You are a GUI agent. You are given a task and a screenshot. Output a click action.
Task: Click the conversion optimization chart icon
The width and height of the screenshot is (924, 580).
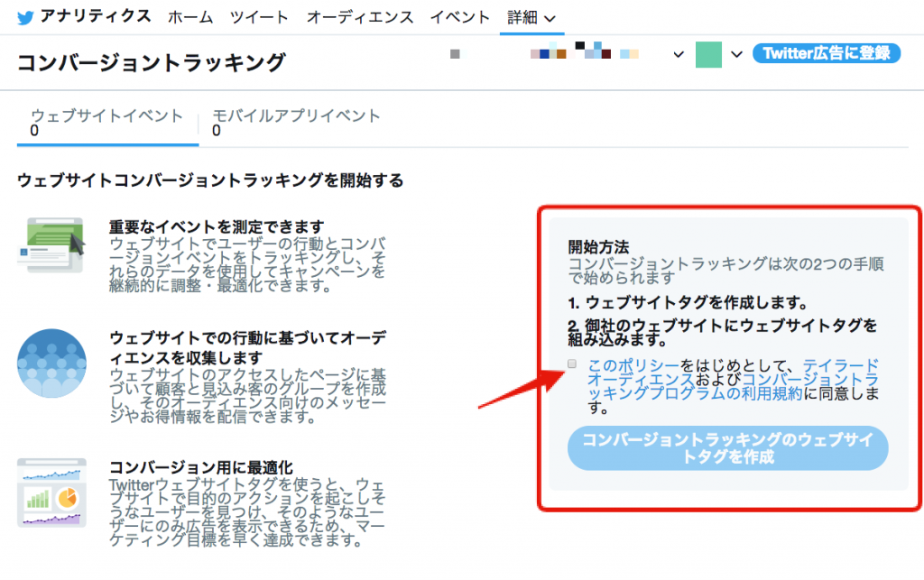(51, 493)
